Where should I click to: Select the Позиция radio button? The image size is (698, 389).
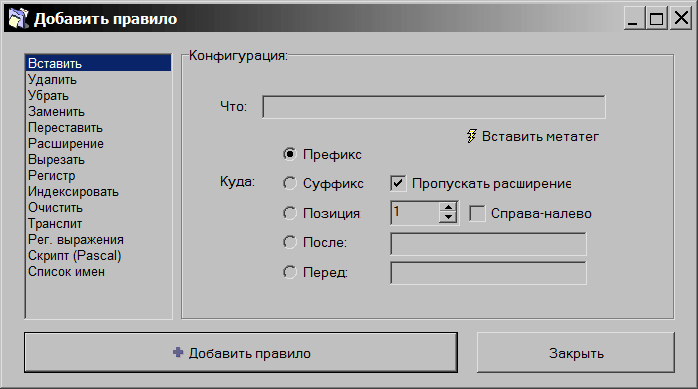click(x=289, y=213)
